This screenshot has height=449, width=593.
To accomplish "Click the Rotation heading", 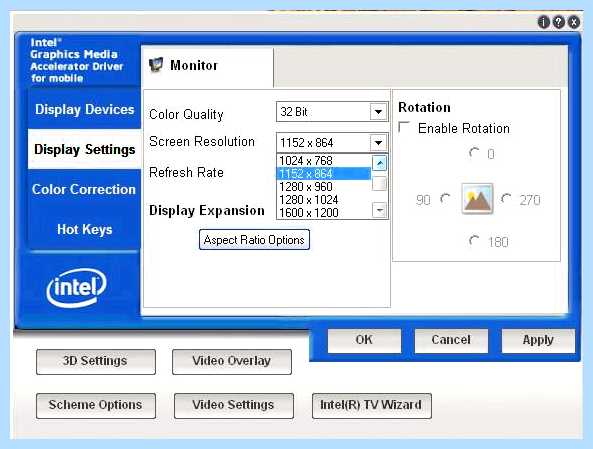I will [424, 107].
